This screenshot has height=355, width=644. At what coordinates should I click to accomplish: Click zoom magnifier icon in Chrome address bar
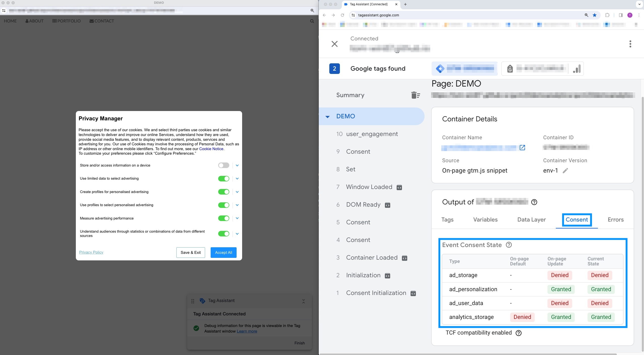(586, 15)
